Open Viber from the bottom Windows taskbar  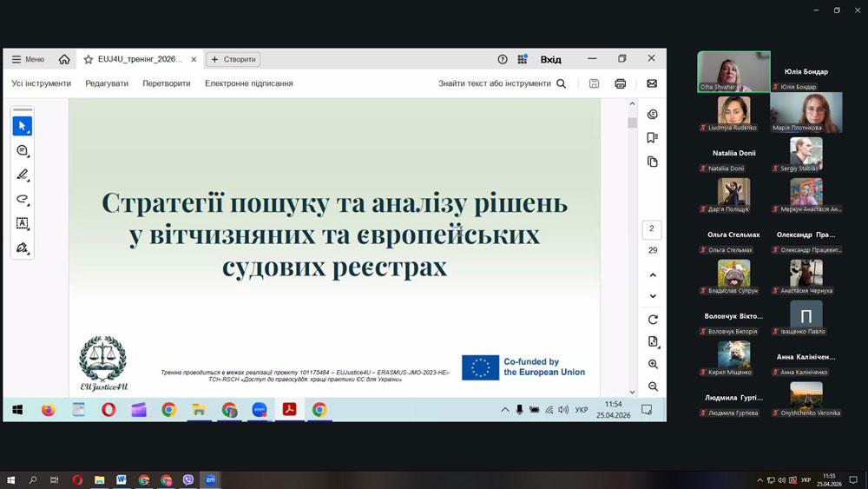tap(188, 480)
